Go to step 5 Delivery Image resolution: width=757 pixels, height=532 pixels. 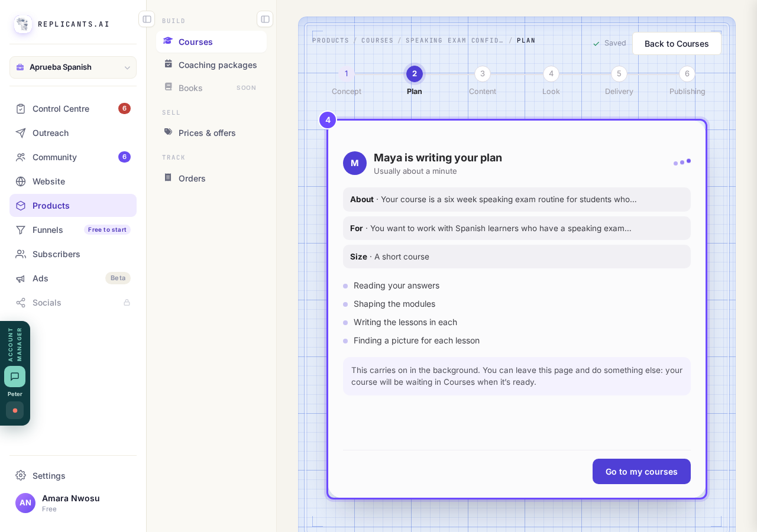[x=619, y=81]
